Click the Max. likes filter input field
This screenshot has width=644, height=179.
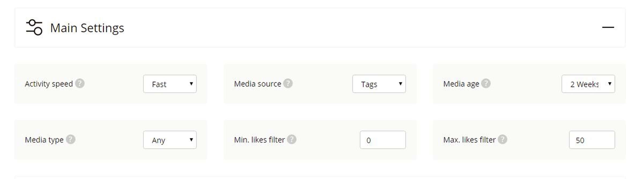[x=592, y=140]
